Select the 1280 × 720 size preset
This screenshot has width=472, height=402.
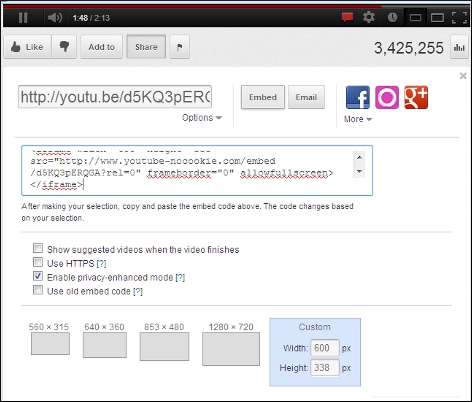(x=231, y=349)
